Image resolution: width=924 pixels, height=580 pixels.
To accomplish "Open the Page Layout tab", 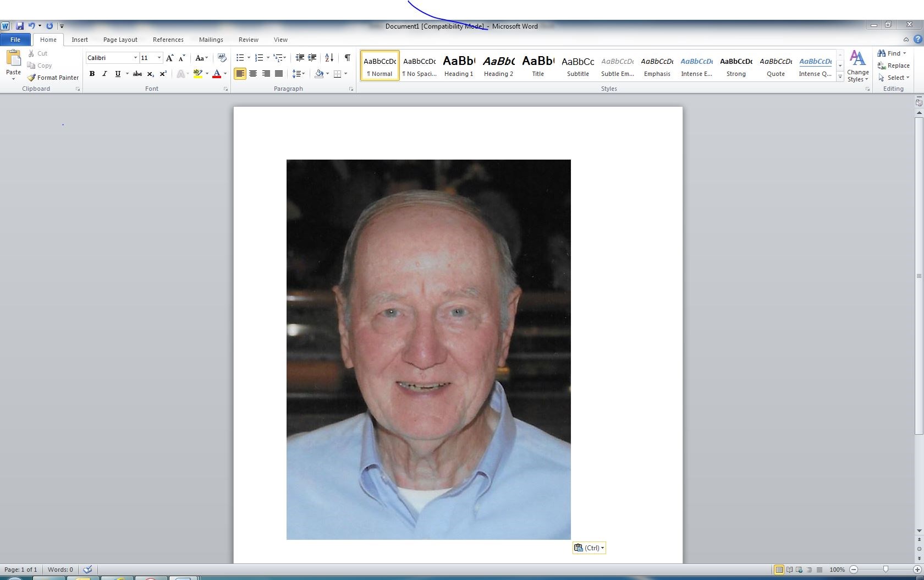I will click(x=120, y=40).
